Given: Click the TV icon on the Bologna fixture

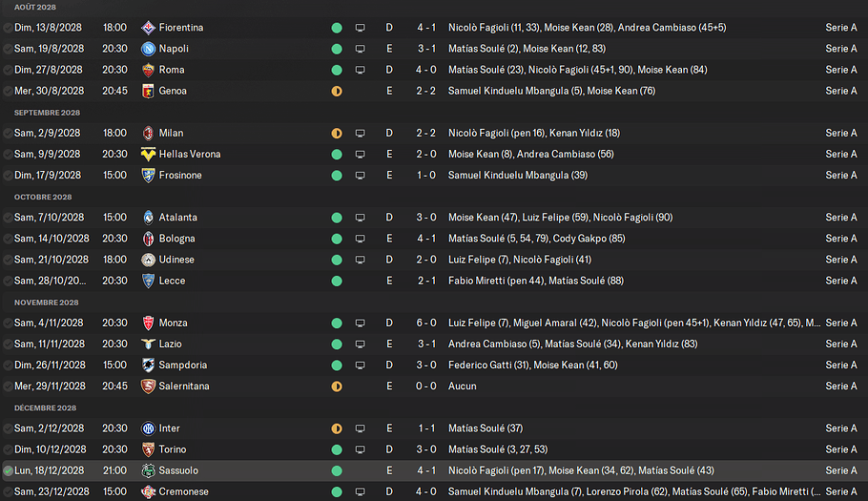Looking at the screenshot, I should [360, 239].
